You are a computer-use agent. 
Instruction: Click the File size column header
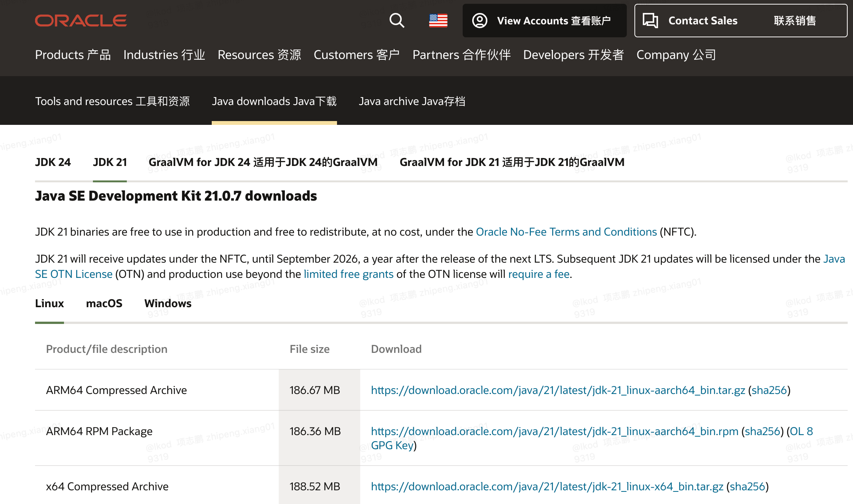point(310,349)
